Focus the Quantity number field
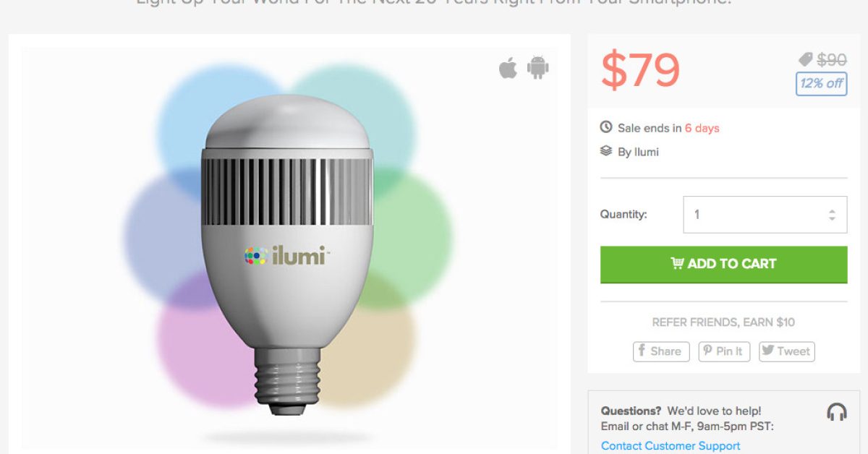The image size is (868, 454). tap(752, 215)
